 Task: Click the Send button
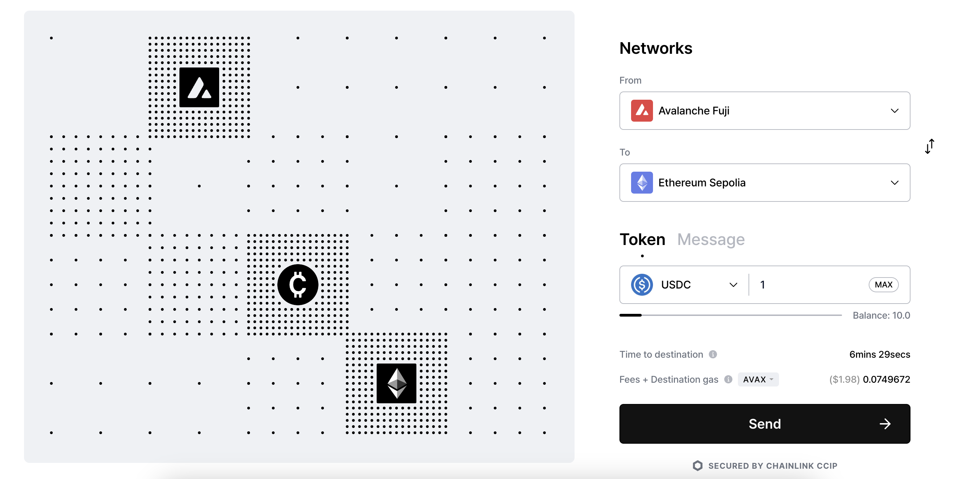pos(765,424)
